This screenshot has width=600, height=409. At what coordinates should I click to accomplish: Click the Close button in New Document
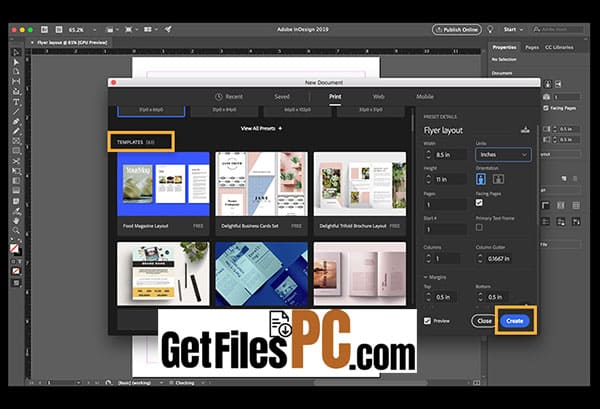(x=484, y=321)
